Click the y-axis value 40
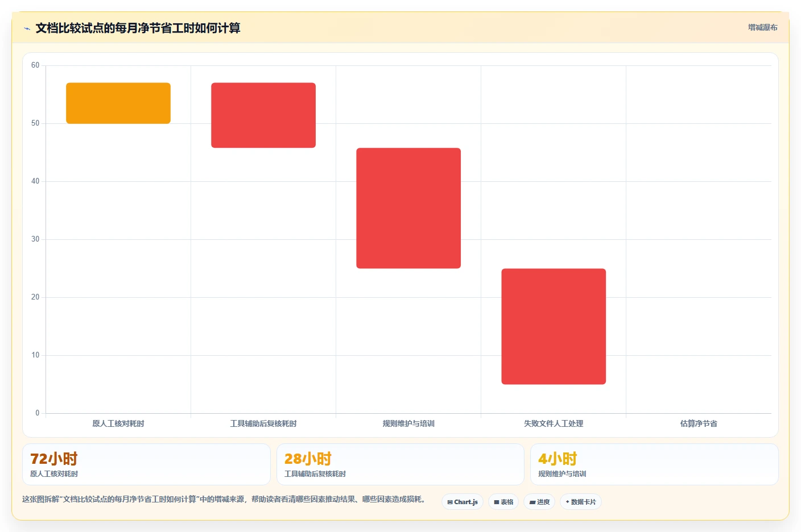 pos(35,181)
